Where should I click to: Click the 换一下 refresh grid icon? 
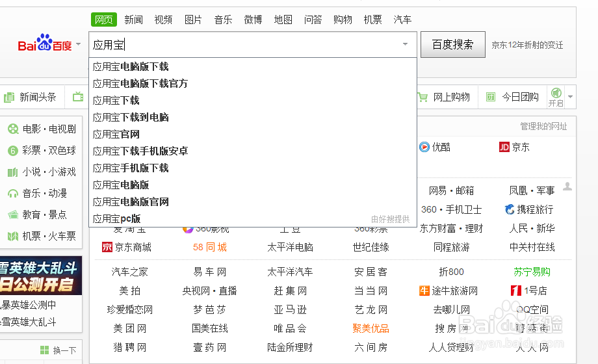pos(45,350)
